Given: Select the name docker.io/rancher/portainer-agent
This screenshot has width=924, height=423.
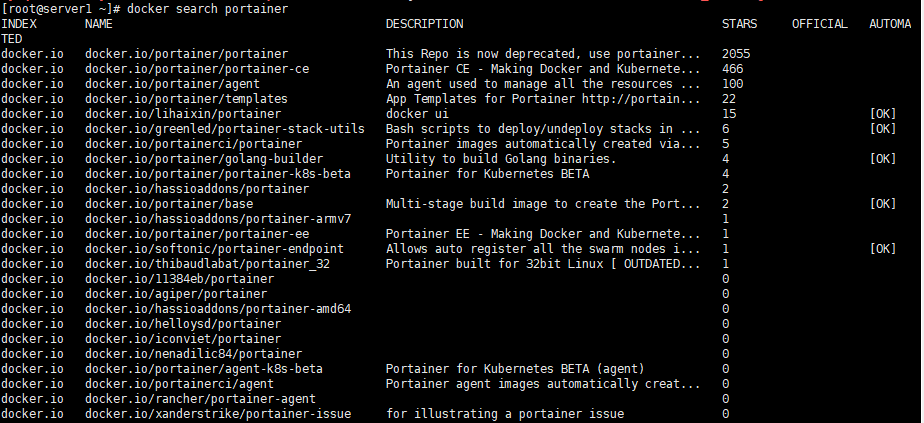Looking at the screenshot, I should coord(200,399).
